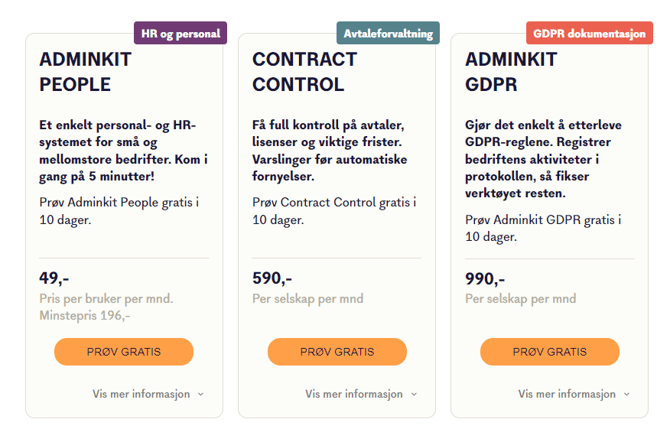
Task: Select the HR og personal tag
Action: click(x=181, y=33)
